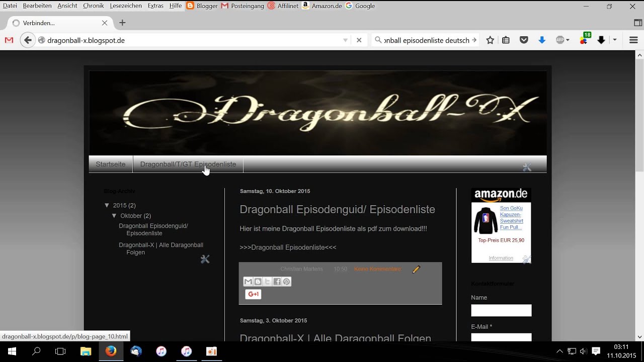Share the post on Facebook
The width and height of the screenshot is (644, 362).
pos(277,282)
